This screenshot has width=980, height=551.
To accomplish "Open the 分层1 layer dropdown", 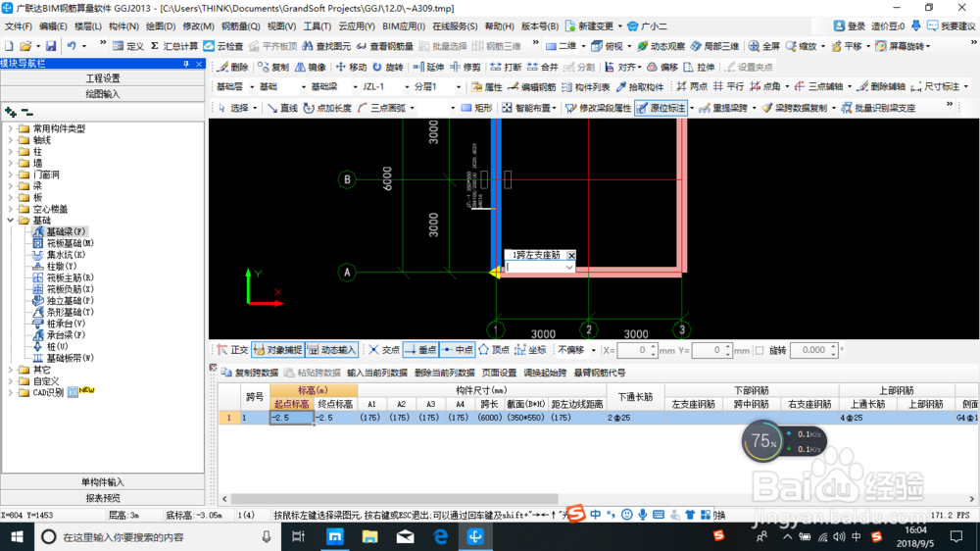I will tap(458, 87).
